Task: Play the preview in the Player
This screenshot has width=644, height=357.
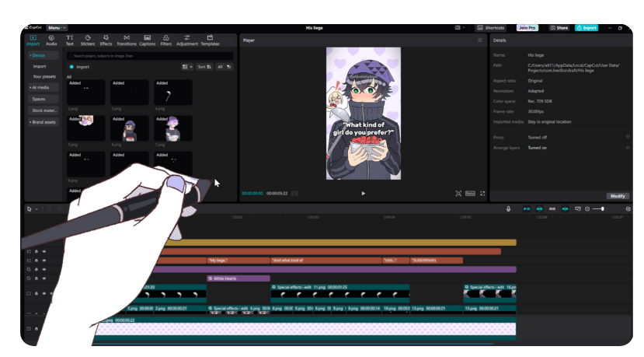Action: [x=363, y=194]
